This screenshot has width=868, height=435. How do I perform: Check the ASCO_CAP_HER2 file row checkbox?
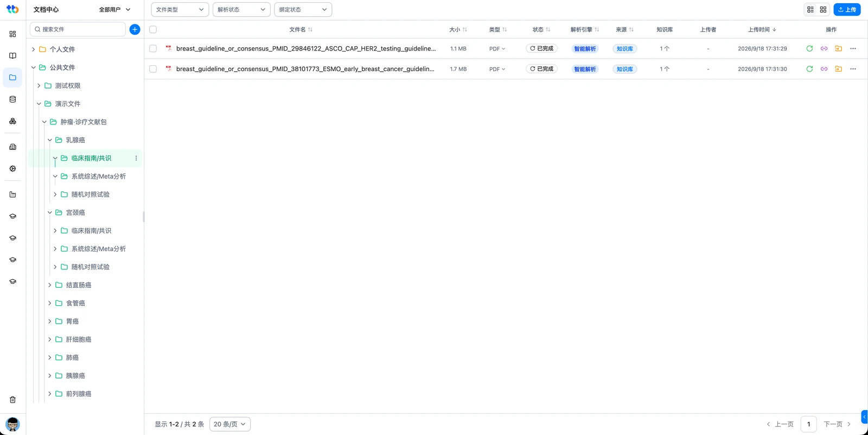tap(153, 48)
